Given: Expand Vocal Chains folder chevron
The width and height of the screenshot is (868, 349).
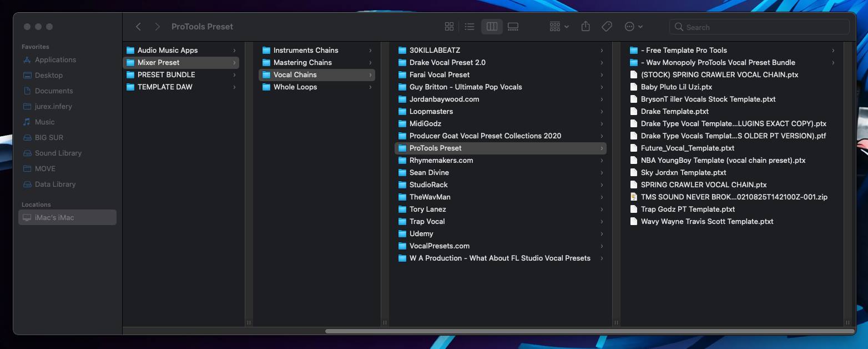Looking at the screenshot, I should click(x=370, y=74).
